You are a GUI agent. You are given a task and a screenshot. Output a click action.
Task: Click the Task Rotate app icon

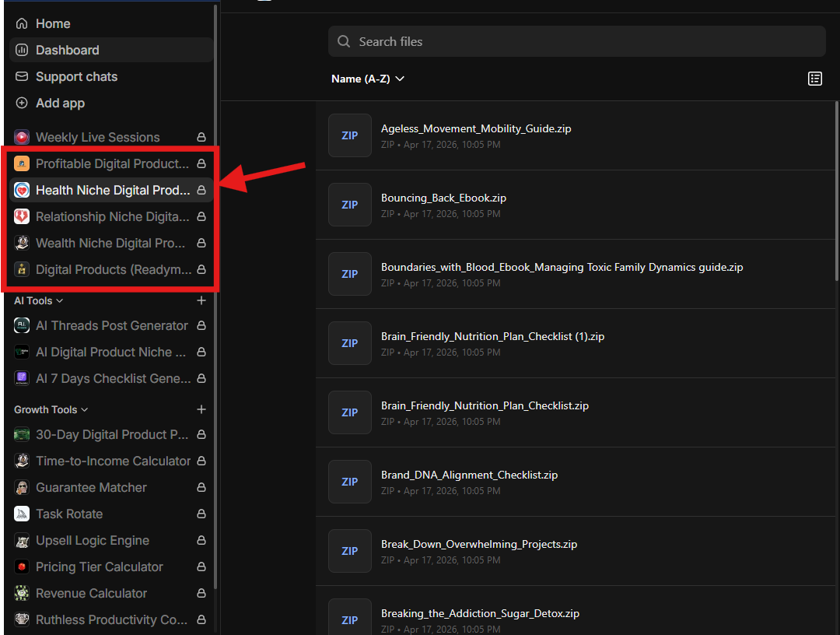(x=22, y=514)
